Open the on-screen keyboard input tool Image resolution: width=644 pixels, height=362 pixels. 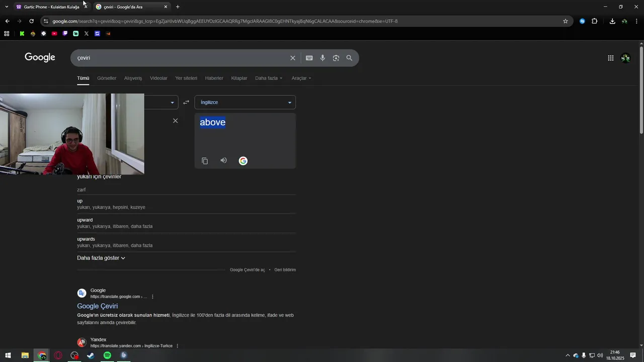(309, 58)
